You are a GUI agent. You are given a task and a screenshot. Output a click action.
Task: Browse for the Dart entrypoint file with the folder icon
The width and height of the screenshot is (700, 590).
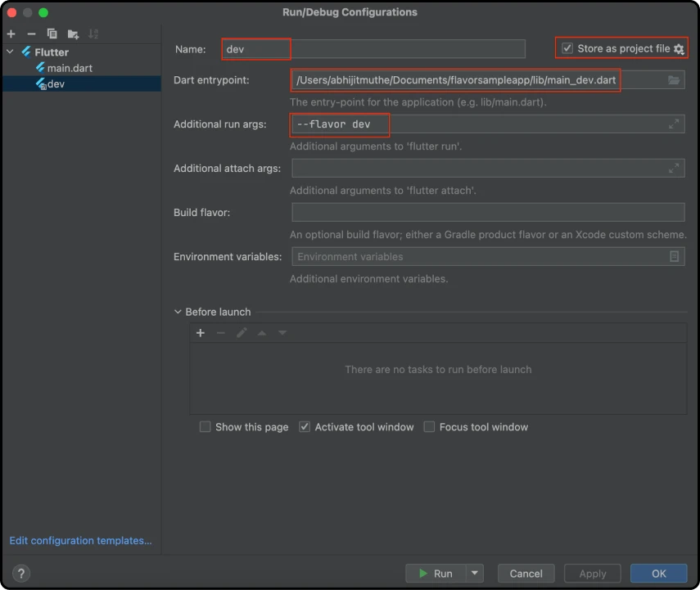point(674,80)
